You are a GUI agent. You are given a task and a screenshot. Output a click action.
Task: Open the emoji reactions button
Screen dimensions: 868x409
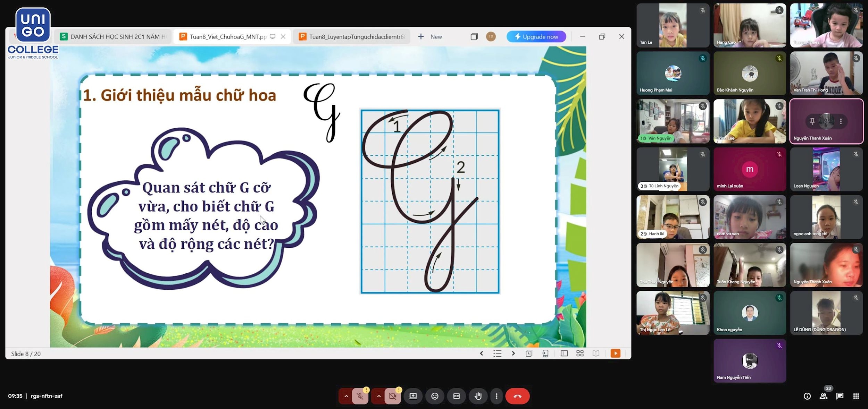(x=435, y=396)
